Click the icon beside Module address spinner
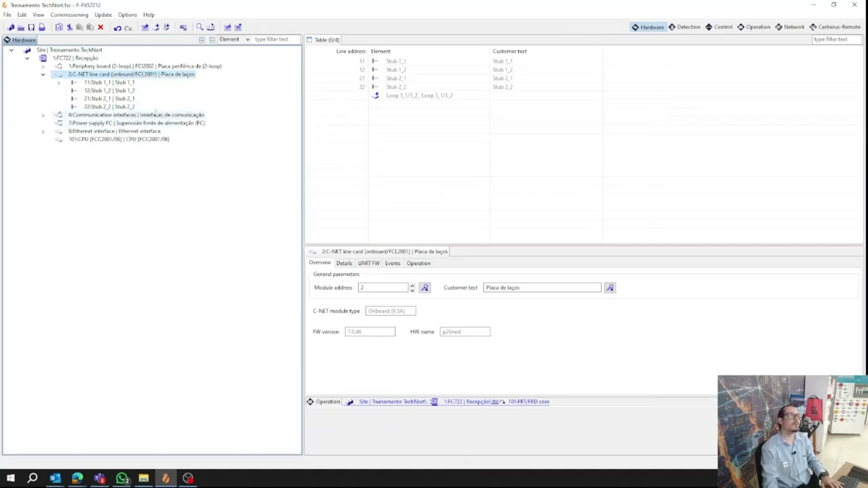The image size is (868, 488). [x=425, y=287]
